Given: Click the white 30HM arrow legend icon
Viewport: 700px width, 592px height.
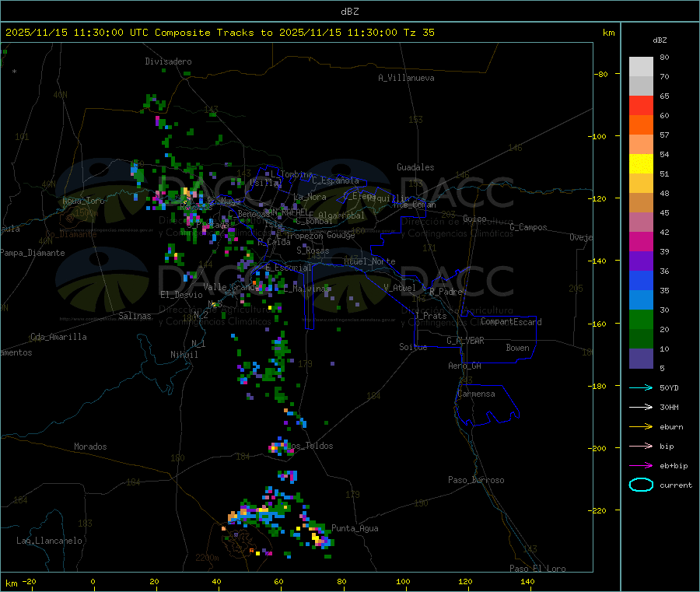Looking at the screenshot, I should tap(641, 407).
